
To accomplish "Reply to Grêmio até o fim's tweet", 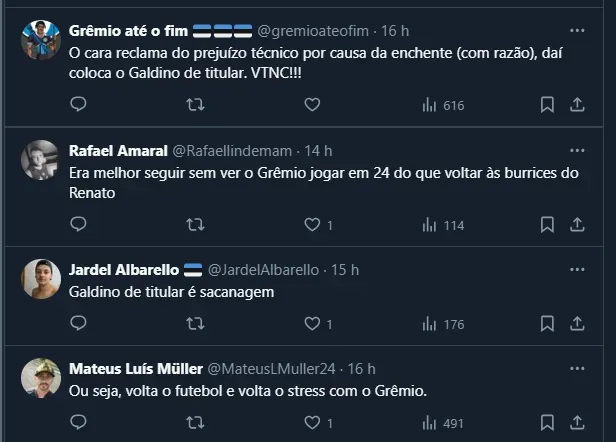I will tap(79, 104).
